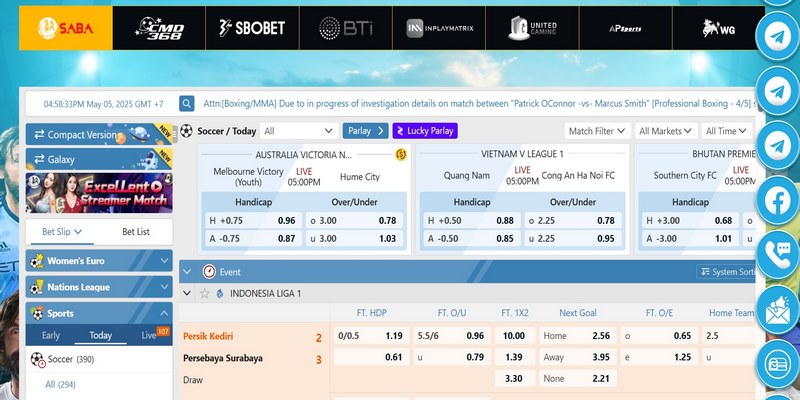Viewport: 800px width, 400px height.
Task: Collapse the Indonesia Liga 1 league
Action: click(187, 293)
